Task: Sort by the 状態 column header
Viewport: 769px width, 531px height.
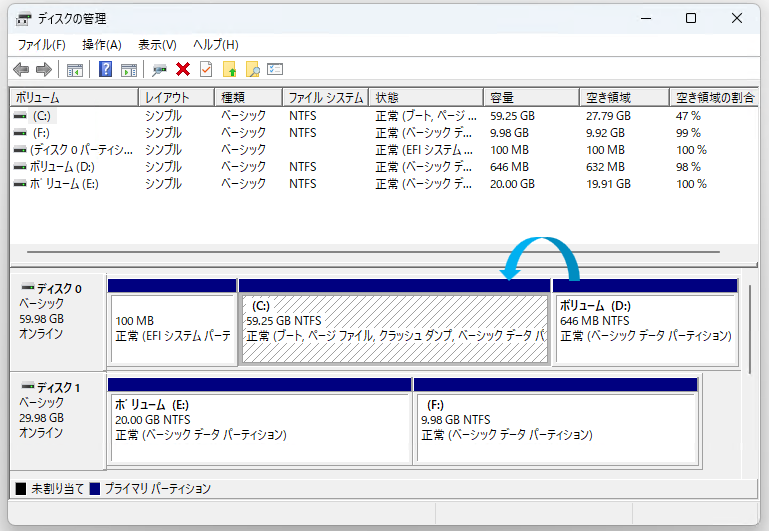Action: (426, 98)
